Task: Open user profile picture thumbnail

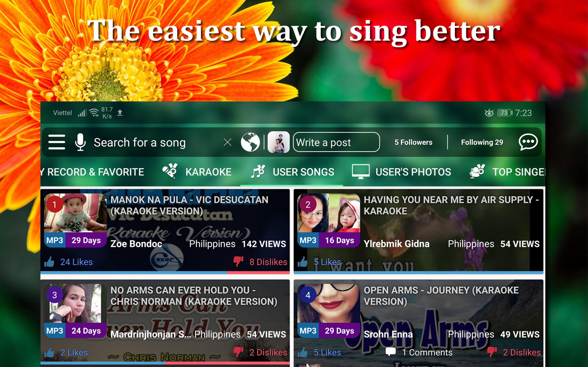Action: click(278, 142)
